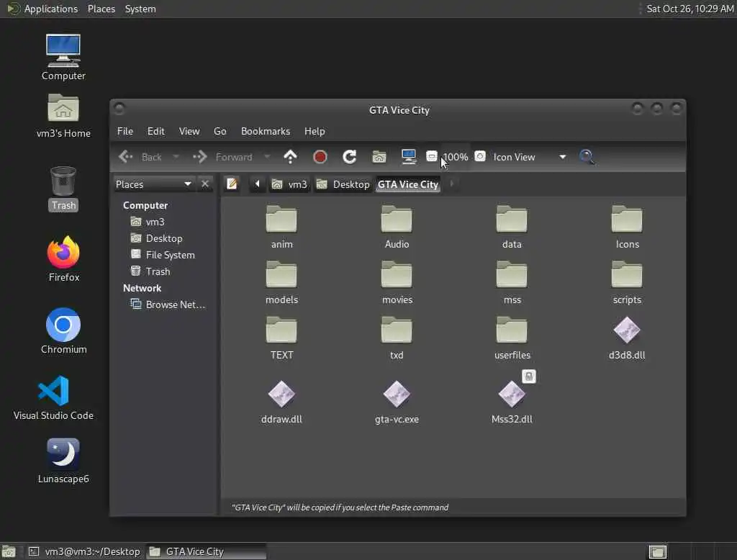The height and width of the screenshot is (560, 737).
Task: Select the scripts folder
Action: click(x=627, y=282)
